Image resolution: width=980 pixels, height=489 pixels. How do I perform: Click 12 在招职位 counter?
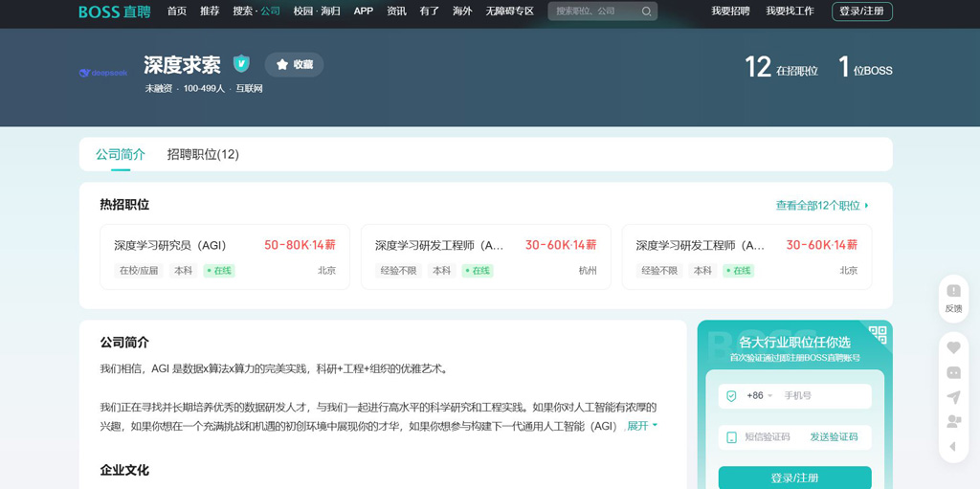tap(781, 66)
